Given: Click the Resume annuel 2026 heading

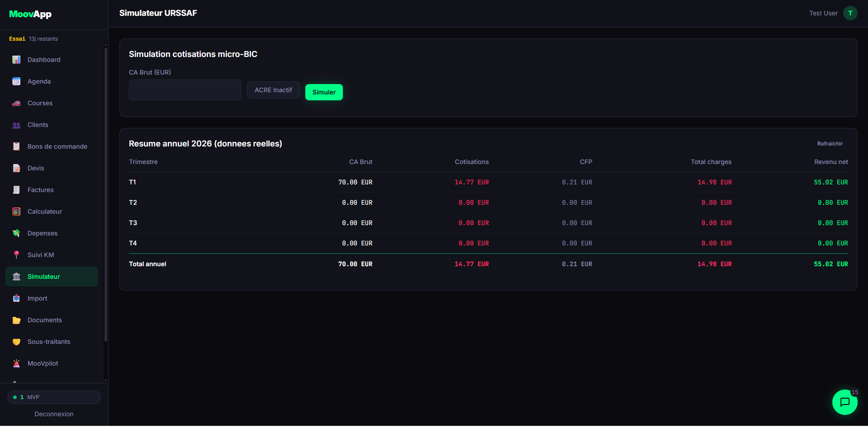Looking at the screenshot, I should tap(205, 144).
